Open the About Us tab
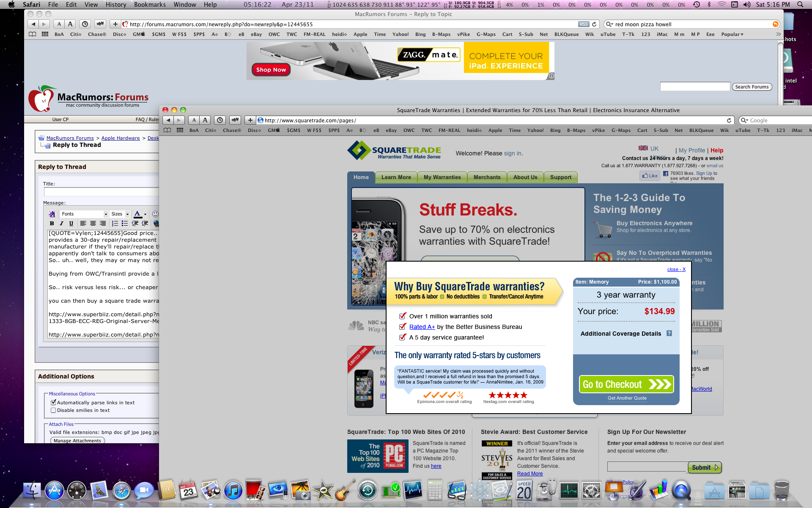 (x=525, y=177)
